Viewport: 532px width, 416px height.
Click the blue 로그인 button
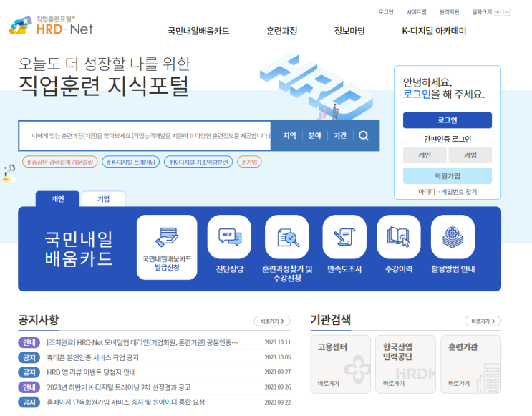[x=448, y=120]
